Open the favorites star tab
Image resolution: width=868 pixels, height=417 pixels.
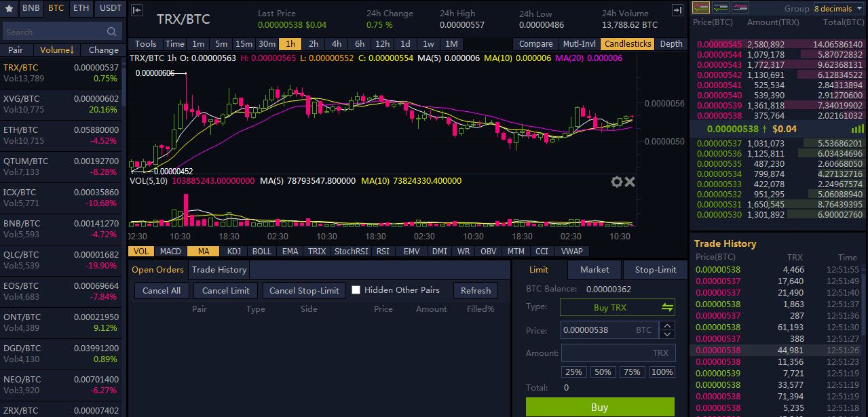[x=8, y=9]
